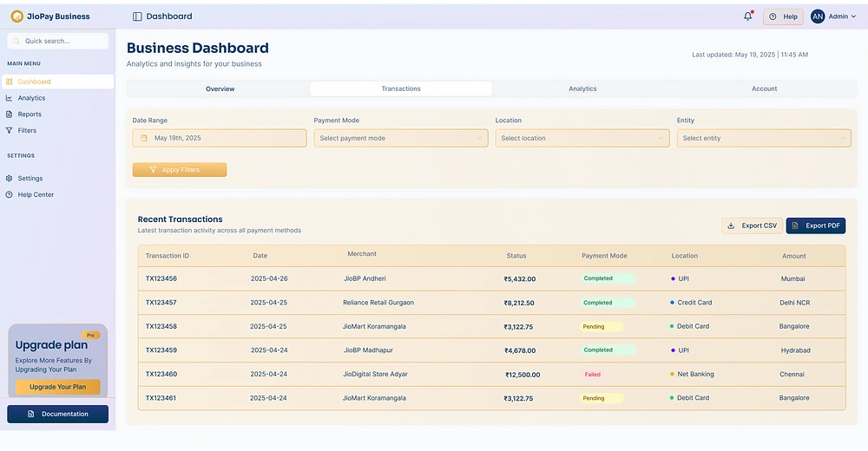Click the Help button in top bar
This screenshot has width=868, height=451.
[x=783, y=16]
